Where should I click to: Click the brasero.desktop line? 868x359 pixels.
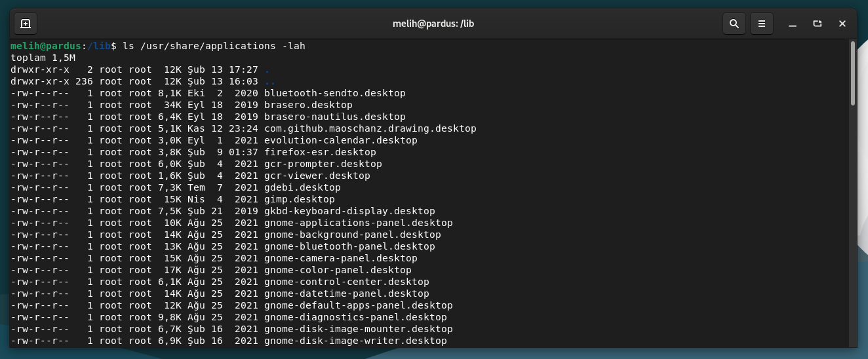(182, 105)
